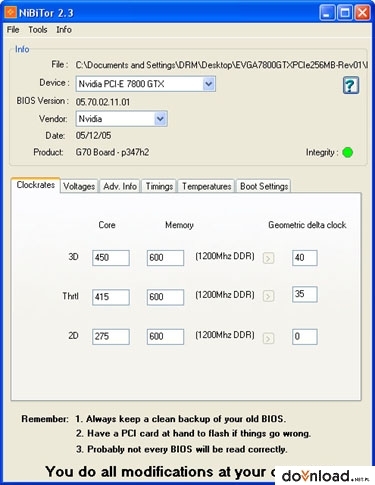Screen dimensions: 375x485
Task: Switch to the Adv. Info tab
Action: [x=120, y=186]
